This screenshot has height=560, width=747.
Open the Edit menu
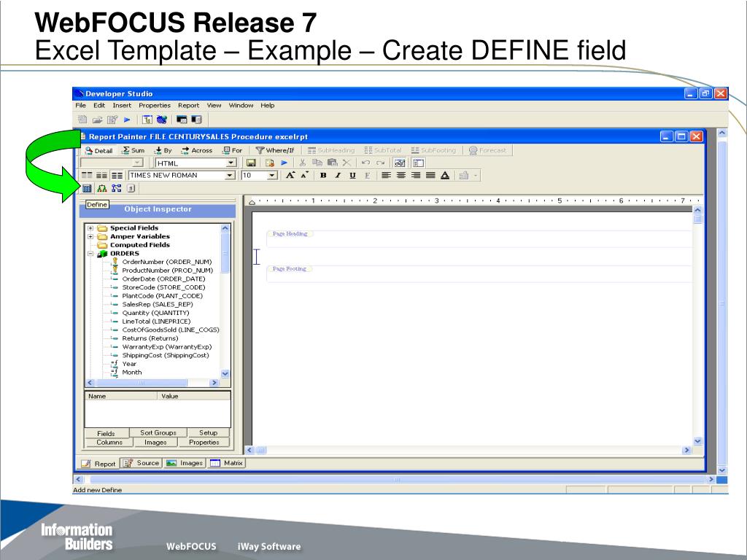pos(99,105)
